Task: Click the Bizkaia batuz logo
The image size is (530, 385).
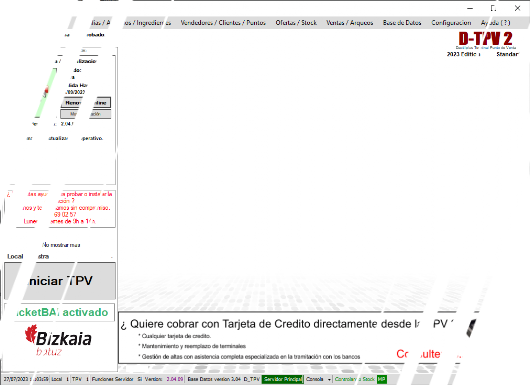Action: [58, 340]
